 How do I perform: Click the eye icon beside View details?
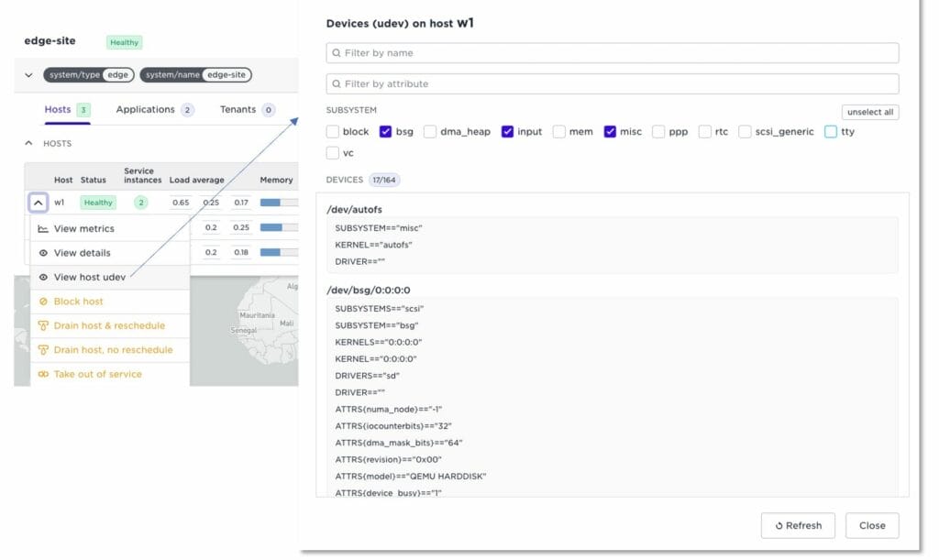pyautogui.click(x=43, y=253)
